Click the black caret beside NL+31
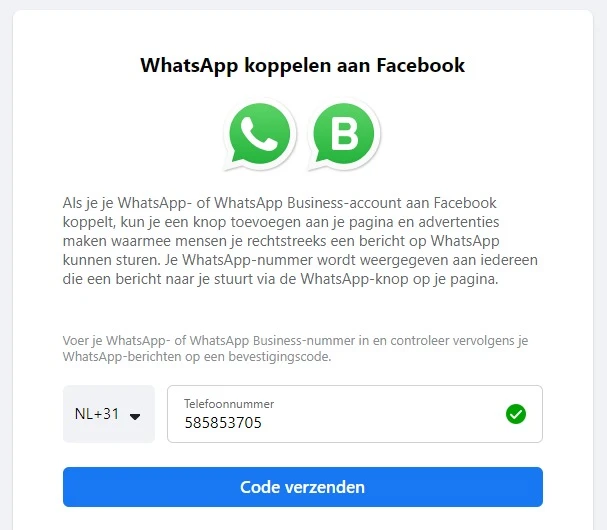607x530 pixels. [135, 417]
